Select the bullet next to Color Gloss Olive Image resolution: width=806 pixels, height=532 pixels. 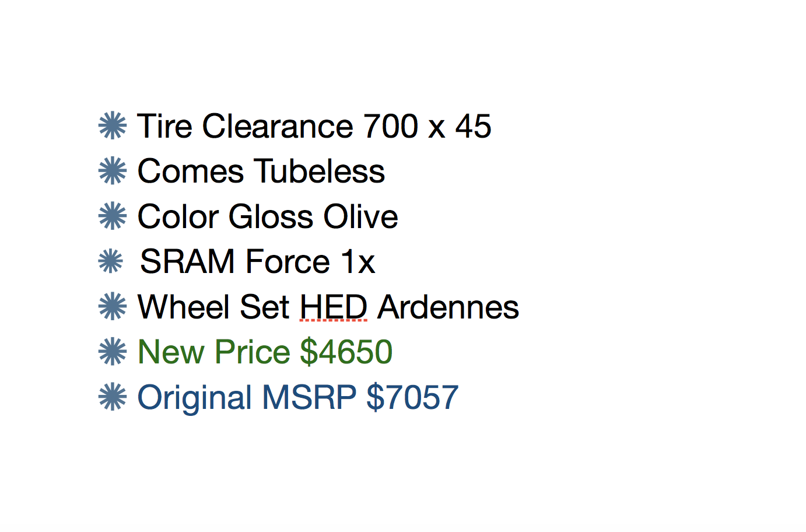coord(113,216)
